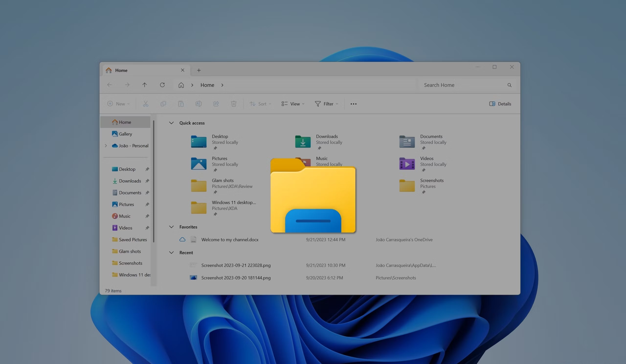Click the search magnifier icon
Image resolution: width=626 pixels, height=364 pixels.
pyautogui.click(x=509, y=85)
